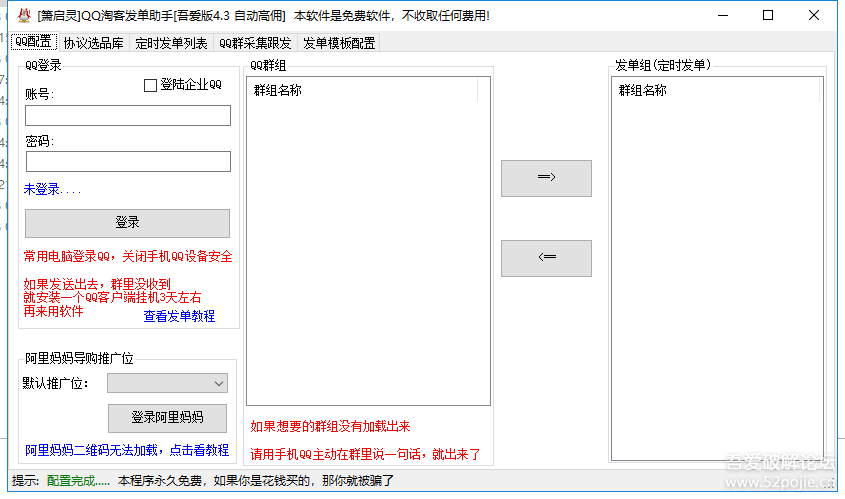
Task: Switch to the QQ配置 tab
Action: point(33,42)
